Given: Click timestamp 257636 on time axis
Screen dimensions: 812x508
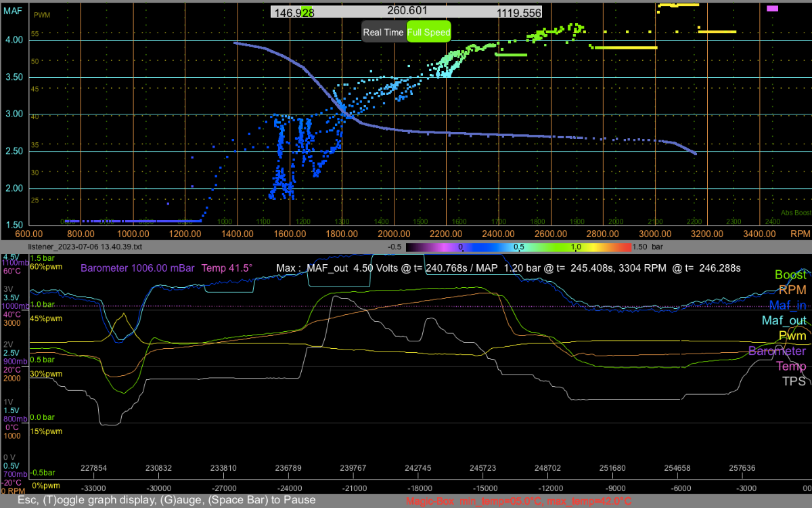Looking at the screenshot, I should [x=742, y=468].
